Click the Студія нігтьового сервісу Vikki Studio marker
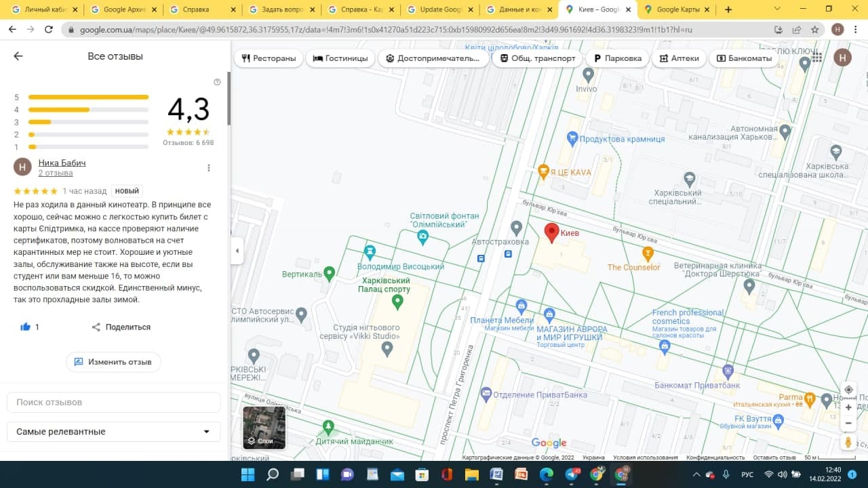Image resolution: width=868 pixels, height=488 pixels. click(x=387, y=348)
